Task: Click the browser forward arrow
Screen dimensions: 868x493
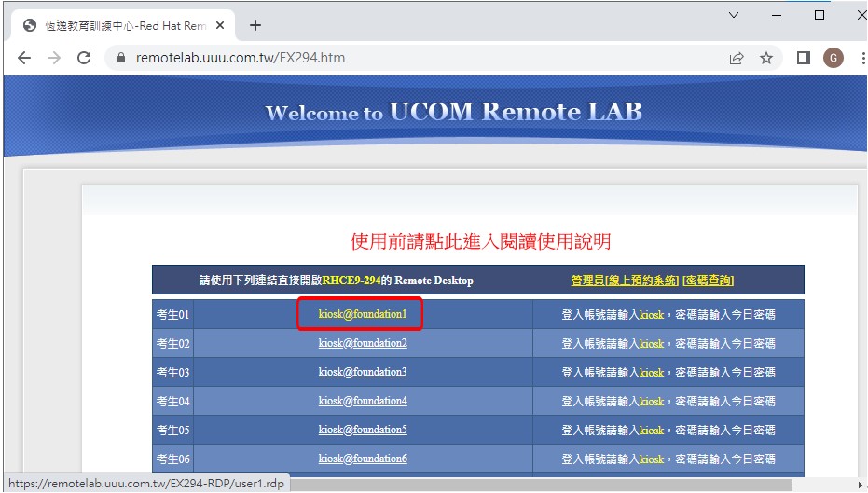Action: pos(54,58)
